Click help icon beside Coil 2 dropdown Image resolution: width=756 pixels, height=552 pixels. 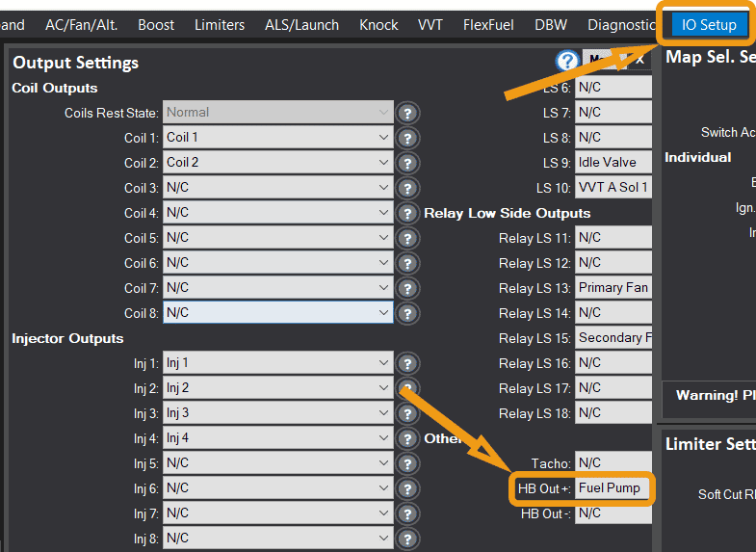407,163
